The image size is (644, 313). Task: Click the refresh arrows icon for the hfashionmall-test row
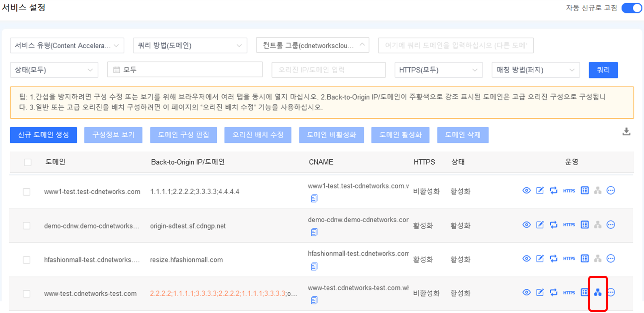click(x=553, y=258)
